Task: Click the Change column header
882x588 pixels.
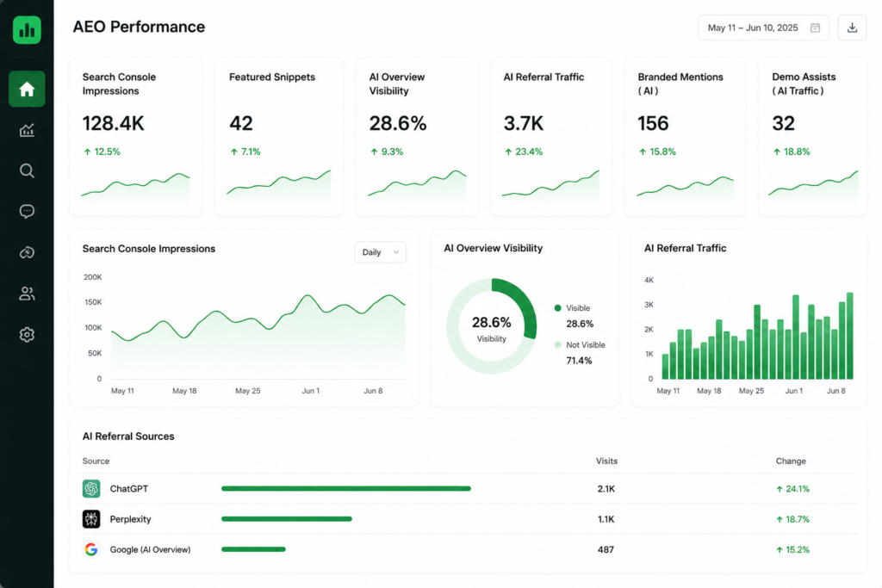Action: (x=791, y=461)
